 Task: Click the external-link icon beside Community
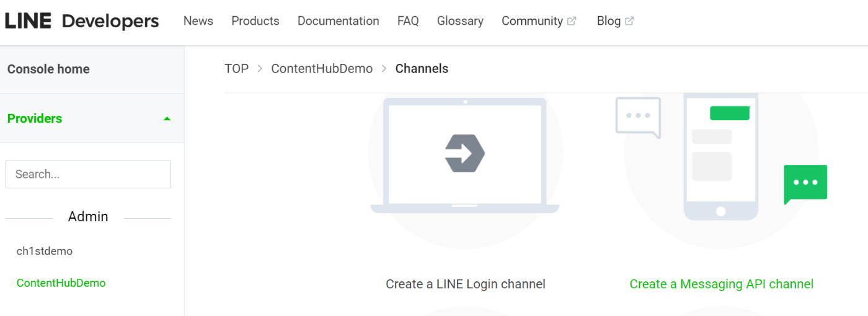572,21
